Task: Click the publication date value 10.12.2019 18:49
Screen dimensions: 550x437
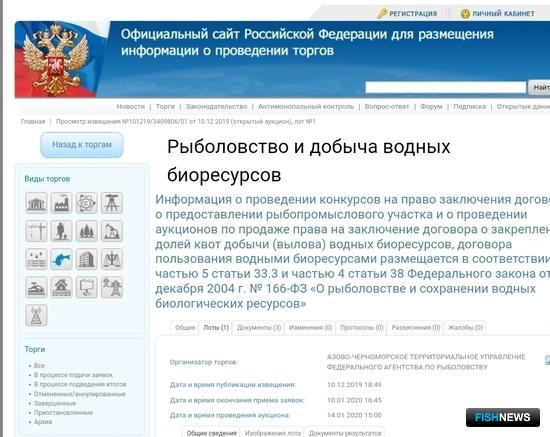Action: [354, 385]
